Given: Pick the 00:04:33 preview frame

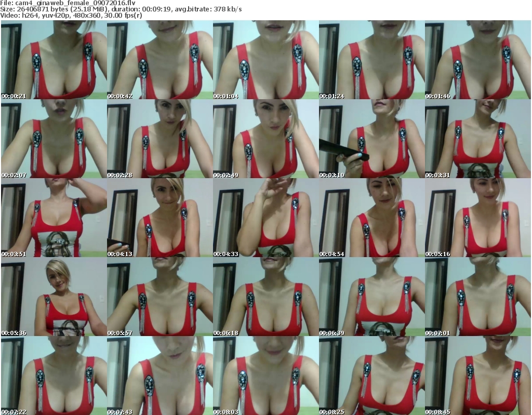Looking at the screenshot, I should pyautogui.click(x=265, y=218).
